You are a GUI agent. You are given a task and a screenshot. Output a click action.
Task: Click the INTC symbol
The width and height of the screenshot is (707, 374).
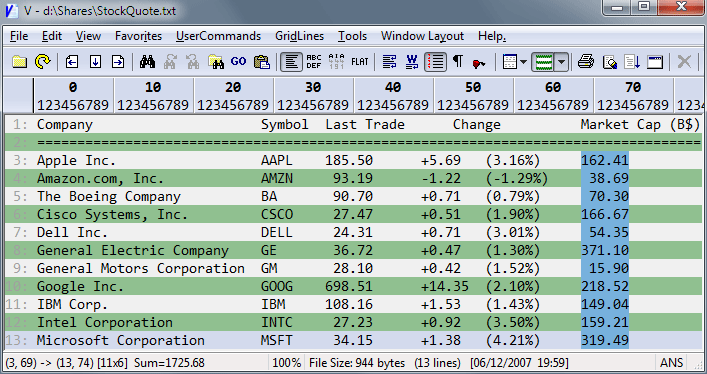277,323
